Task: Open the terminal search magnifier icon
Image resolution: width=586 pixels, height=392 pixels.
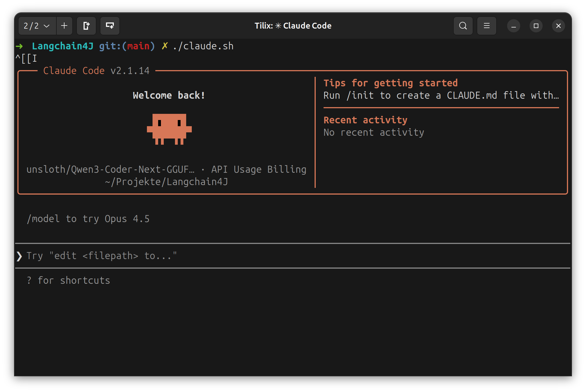Action: click(463, 26)
